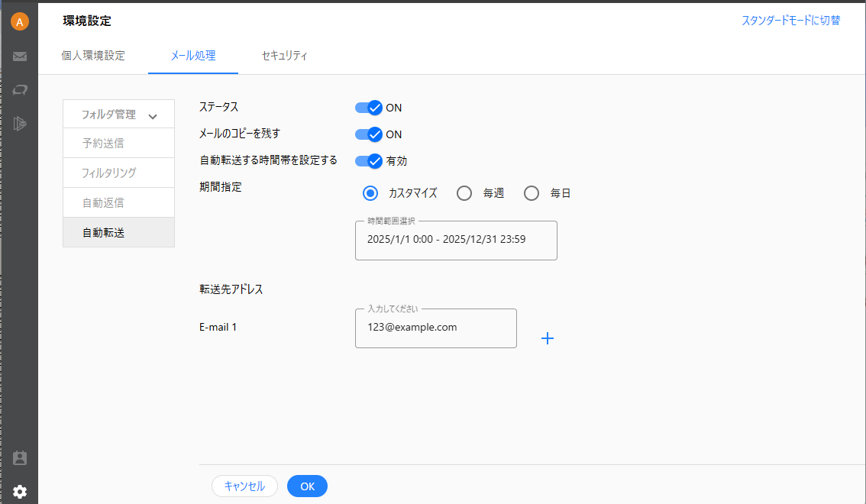Toggle 自動転送する時間帯を設定する switch

(368, 160)
